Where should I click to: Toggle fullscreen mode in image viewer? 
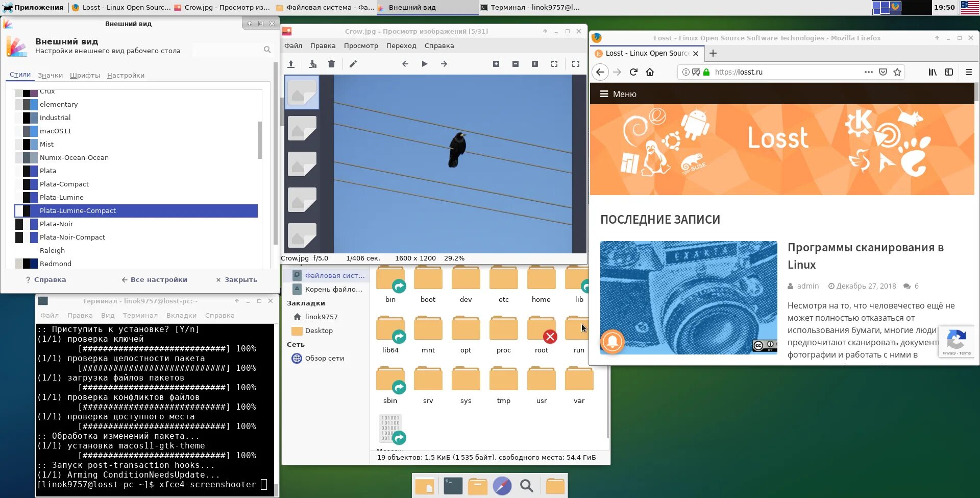575,64
